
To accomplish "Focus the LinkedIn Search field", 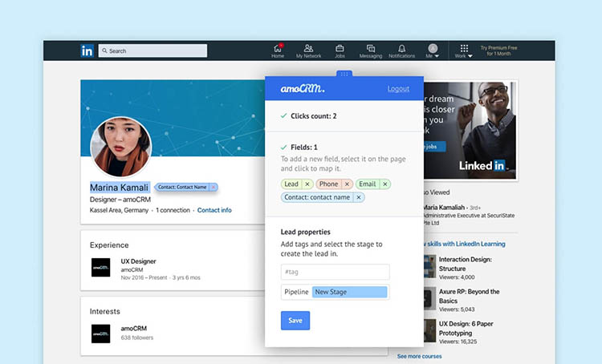I will tap(153, 51).
